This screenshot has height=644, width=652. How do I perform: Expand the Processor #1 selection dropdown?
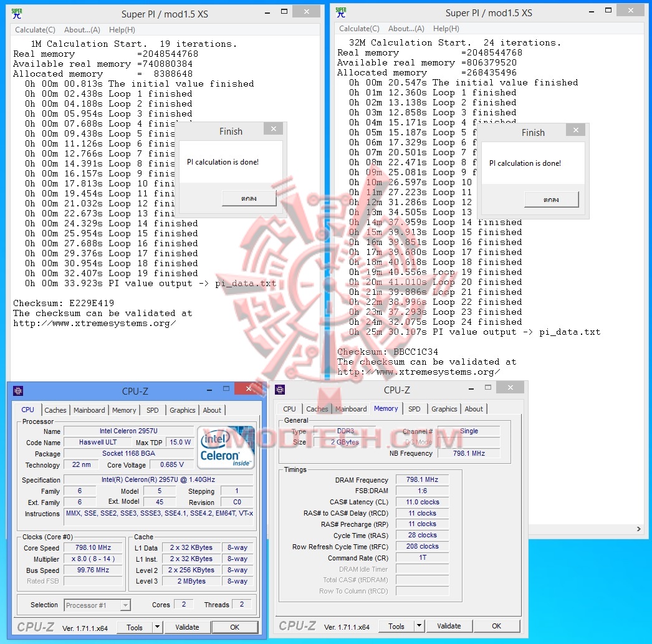click(x=125, y=605)
